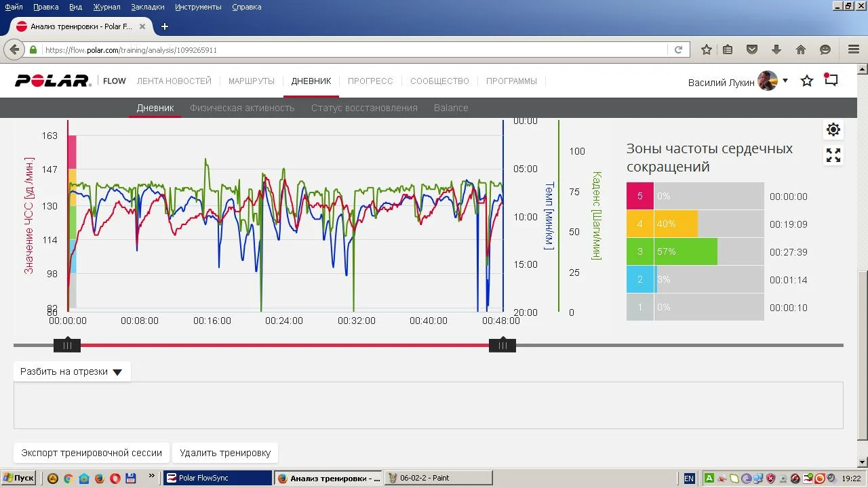Go to the browser home page icon

coord(801,49)
